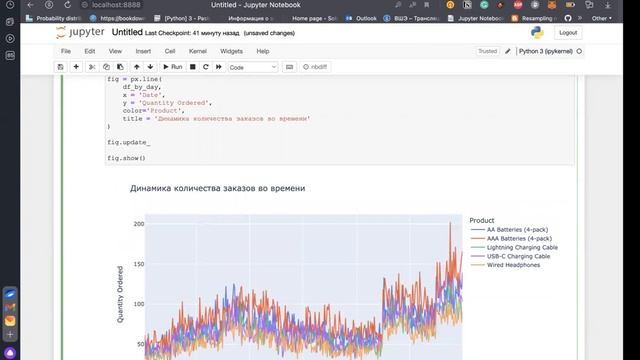
Task: Click the history clock icon in sidebar
Action: [10, 5]
